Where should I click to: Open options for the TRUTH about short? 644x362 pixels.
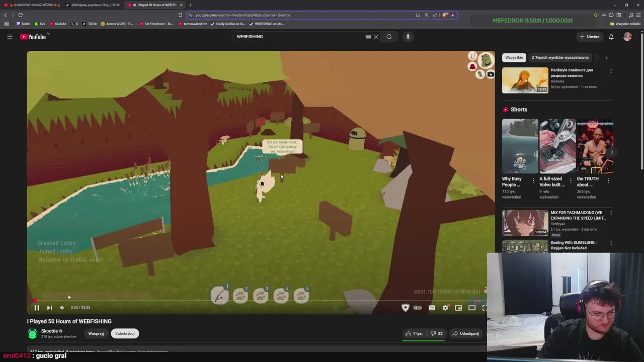pos(608,180)
